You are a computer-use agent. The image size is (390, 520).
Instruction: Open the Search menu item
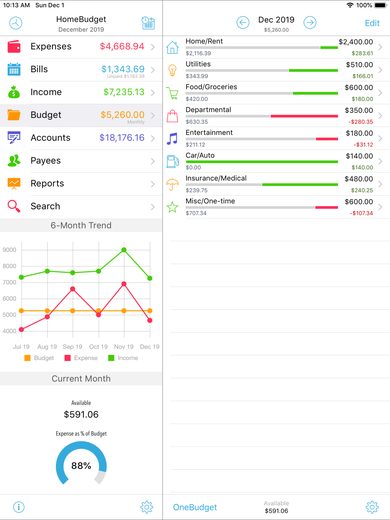[81, 206]
